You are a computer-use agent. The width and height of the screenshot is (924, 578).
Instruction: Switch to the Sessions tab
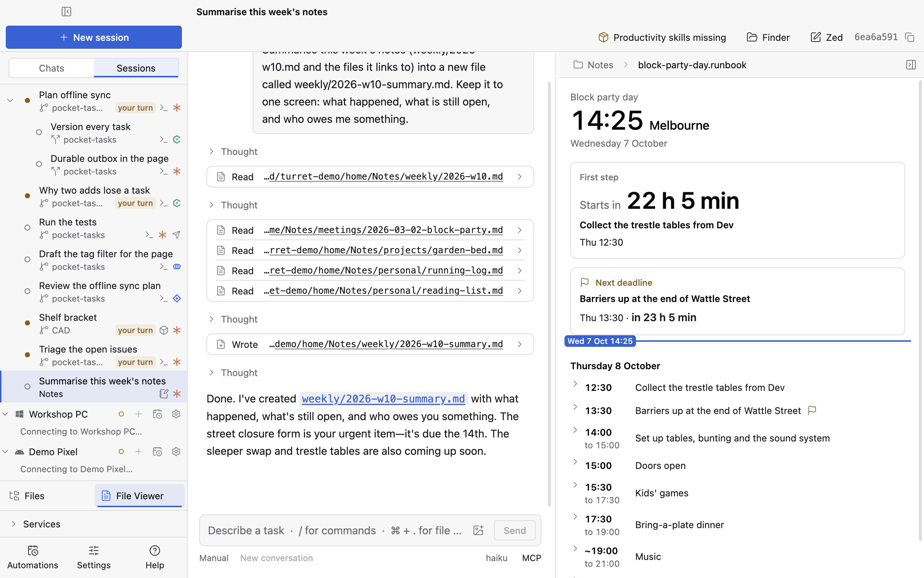pos(136,68)
